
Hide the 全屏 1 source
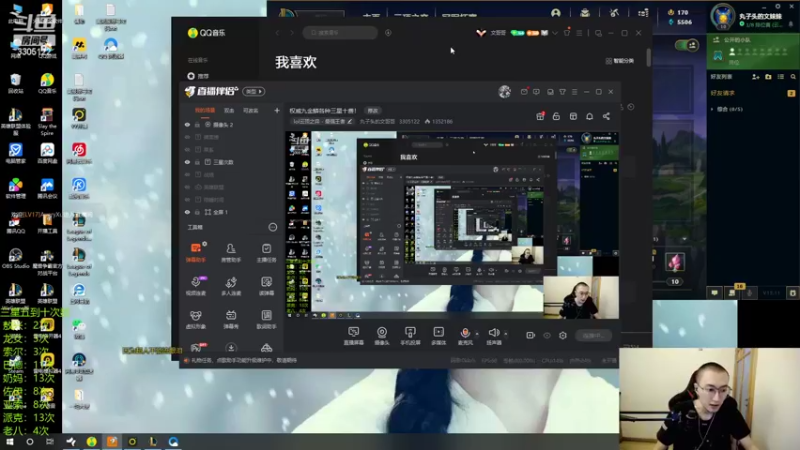[x=187, y=212]
